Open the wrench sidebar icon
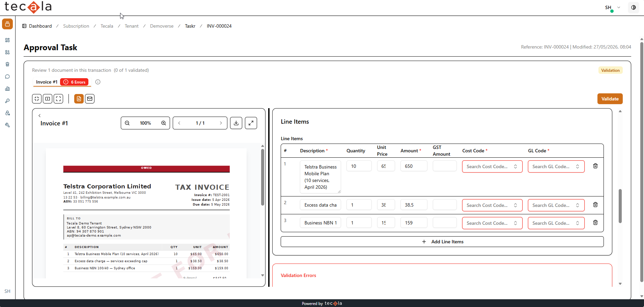This screenshot has height=307, width=644. click(x=7, y=125)
